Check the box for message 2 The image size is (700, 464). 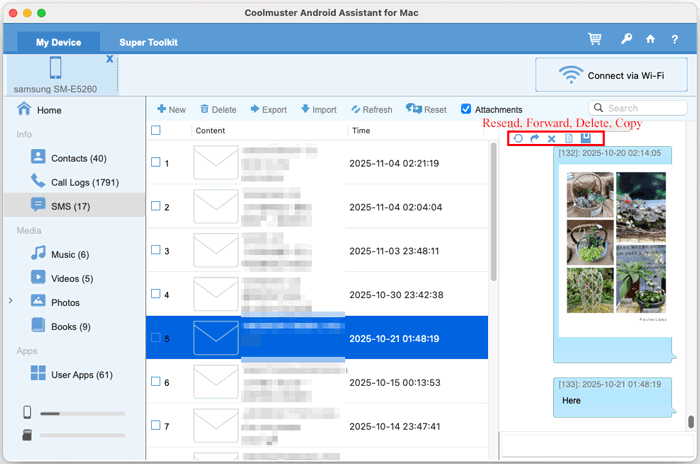(156, 206)
